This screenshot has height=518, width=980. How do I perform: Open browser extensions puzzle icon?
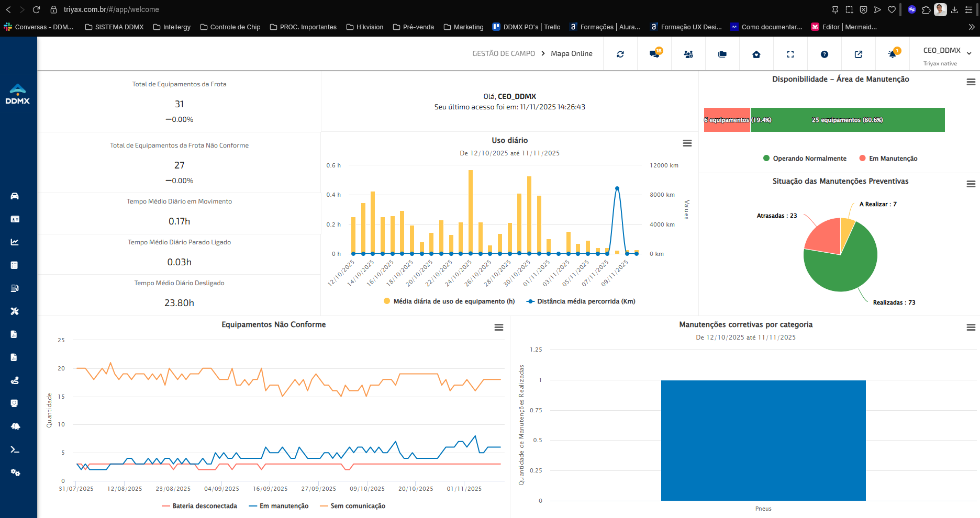click(x=926, y=9)
